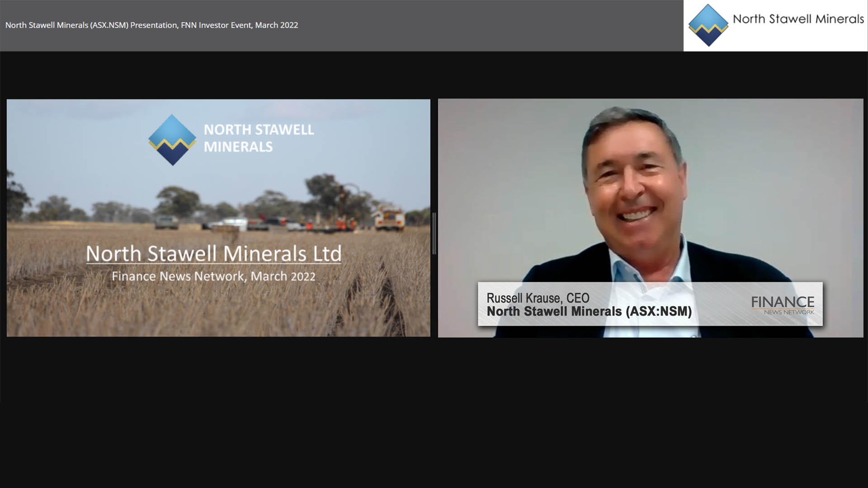Image resolution: width=868 pixels, height=488 pixels.
Task: Click the 'Russell Krause, CEO' name caption
Action: [x=538, y=298]
